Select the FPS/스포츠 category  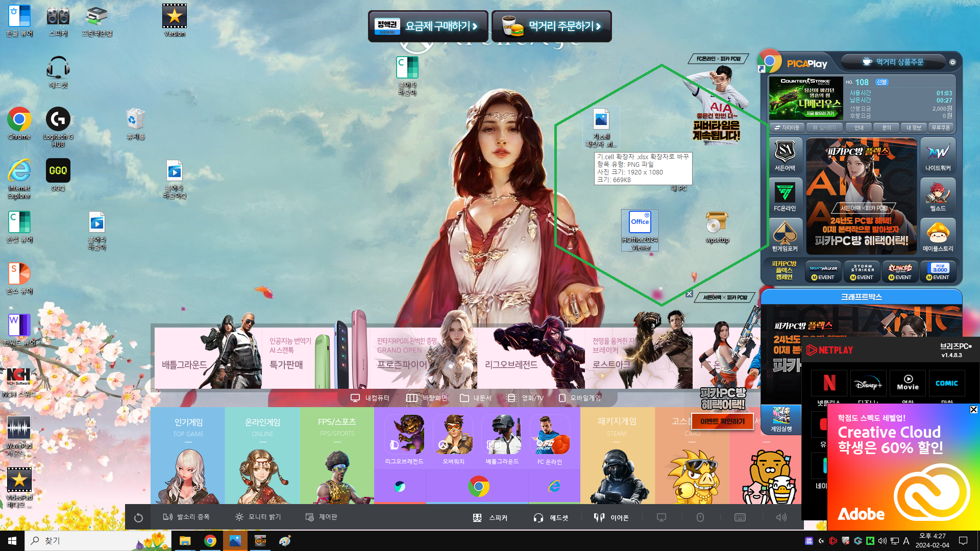click(x=337, y=456)
